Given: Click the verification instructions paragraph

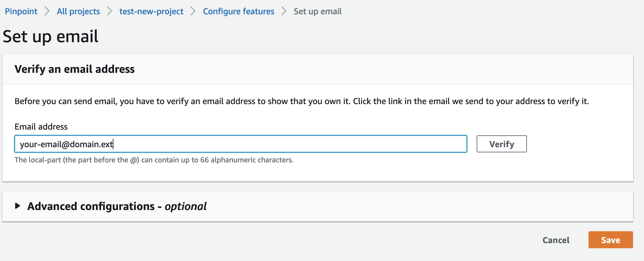Looking at the screenshot, I should pyautogui.click(x=302, y=101).
